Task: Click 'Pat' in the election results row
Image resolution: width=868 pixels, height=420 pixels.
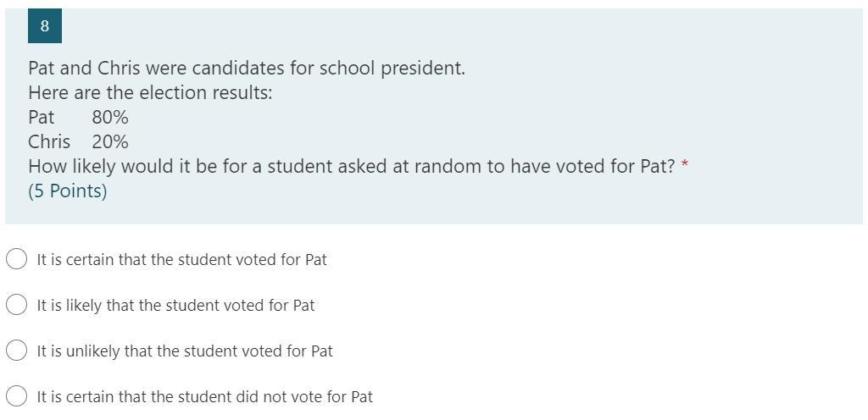Action: [41, 118]
